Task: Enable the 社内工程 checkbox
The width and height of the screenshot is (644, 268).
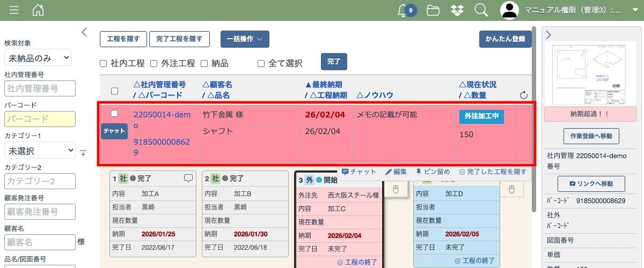Action: pos(104,63)
